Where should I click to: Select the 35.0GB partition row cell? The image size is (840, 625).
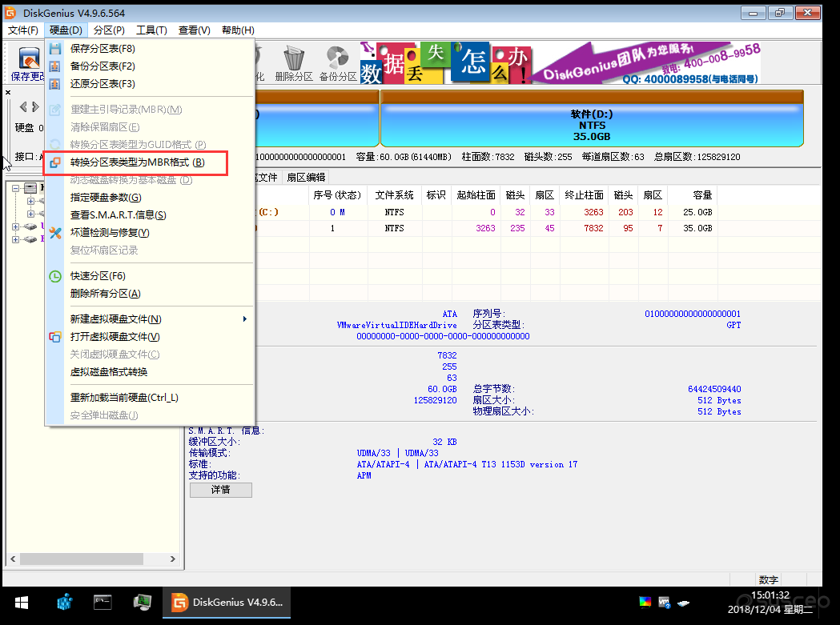coord(697,229)
